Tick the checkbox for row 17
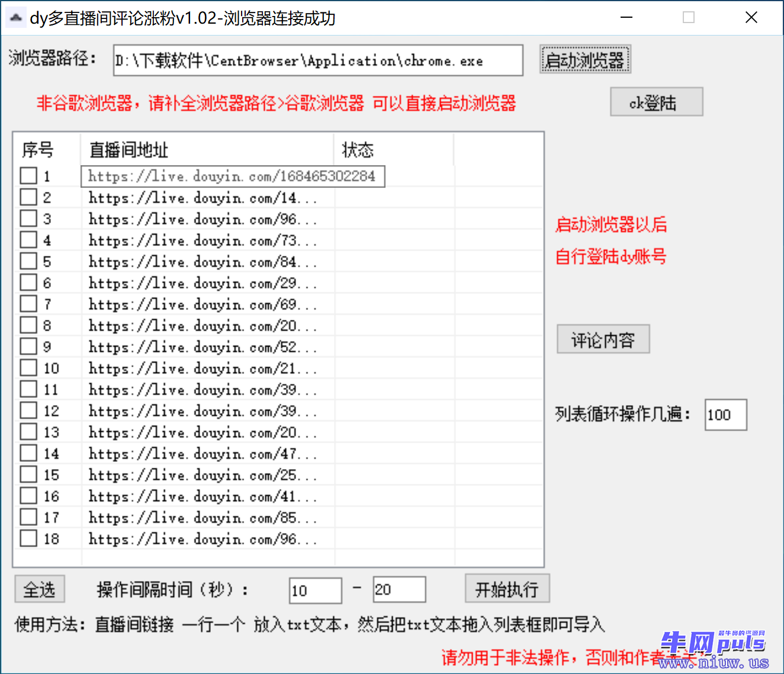 point(28,516)
